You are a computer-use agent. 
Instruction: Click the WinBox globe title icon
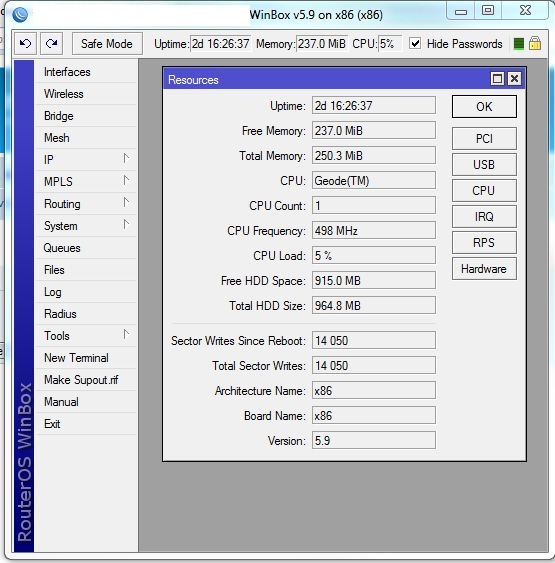point(20,14)
